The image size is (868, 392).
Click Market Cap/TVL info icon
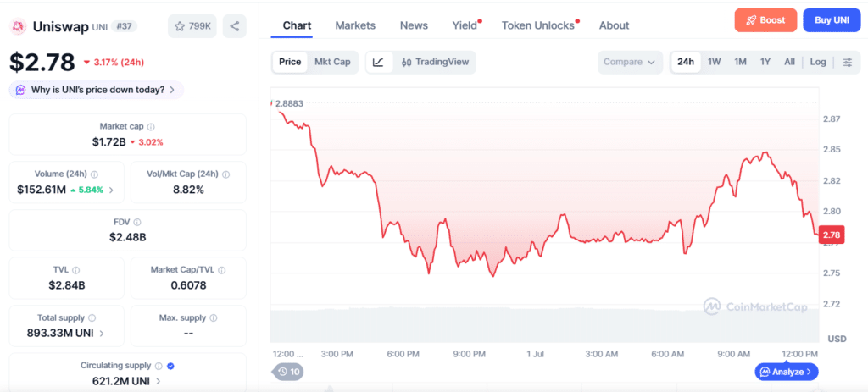click(x=221, y=270)
